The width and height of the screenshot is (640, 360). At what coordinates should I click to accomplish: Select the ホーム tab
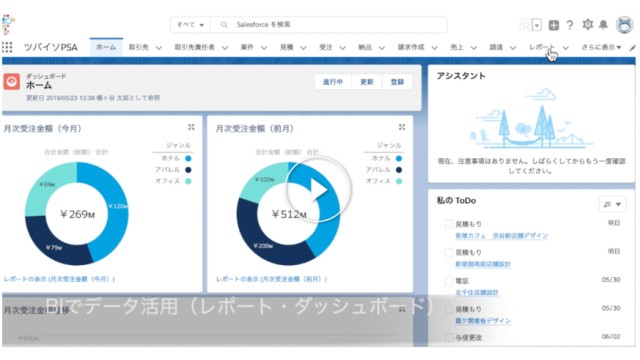[x=106, y=47]
